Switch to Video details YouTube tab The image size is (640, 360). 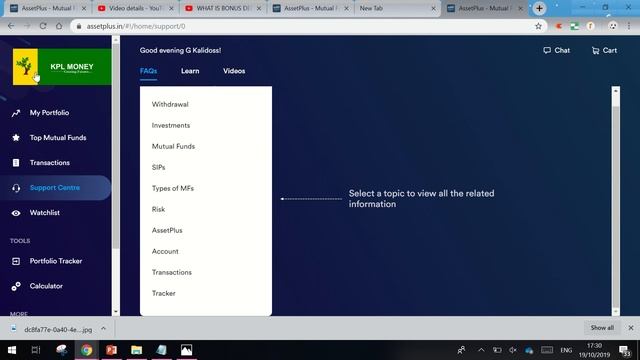tap(135, 8)
